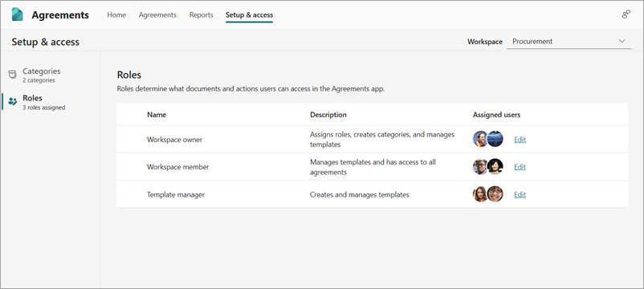Click the Categories sidebar icon
The width and height of the screenshot is (644, 289).
(x=12, y=75)
